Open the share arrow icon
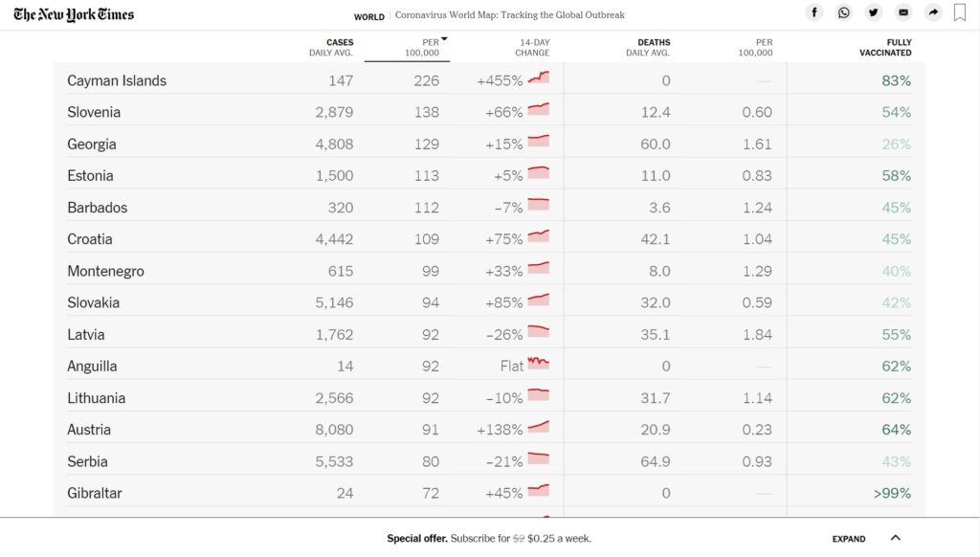The width and height of the screenshot is (980, 557). [933, 12]
